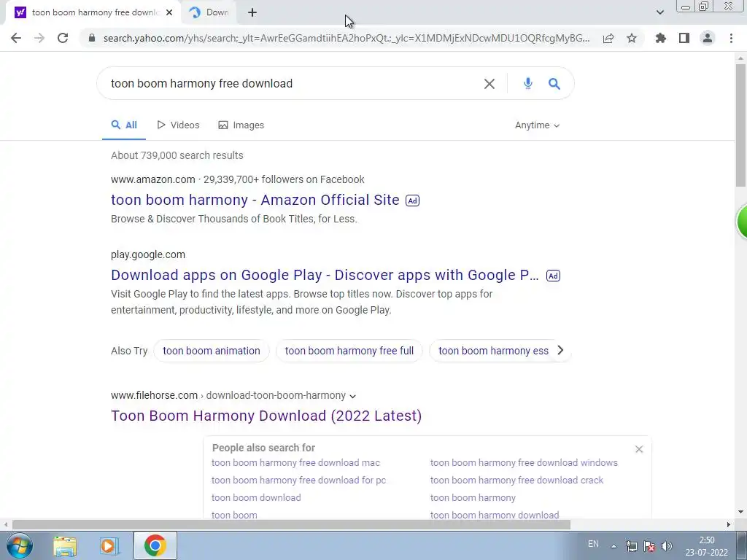Try suggestion toon boom harmony free full
This screenshot has height=560, width=747.
click(x=349, y=351)
